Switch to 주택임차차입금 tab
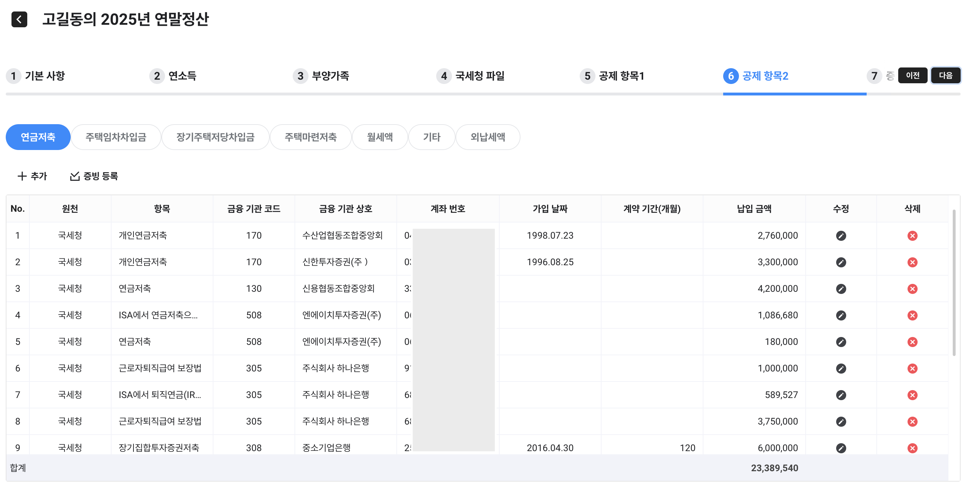Image resolution: width=980 pixels, height=501 pixels. (116, 137)
